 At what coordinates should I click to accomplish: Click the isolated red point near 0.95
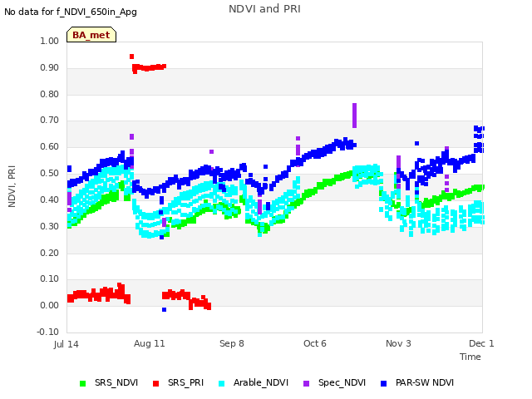(131, 57)
